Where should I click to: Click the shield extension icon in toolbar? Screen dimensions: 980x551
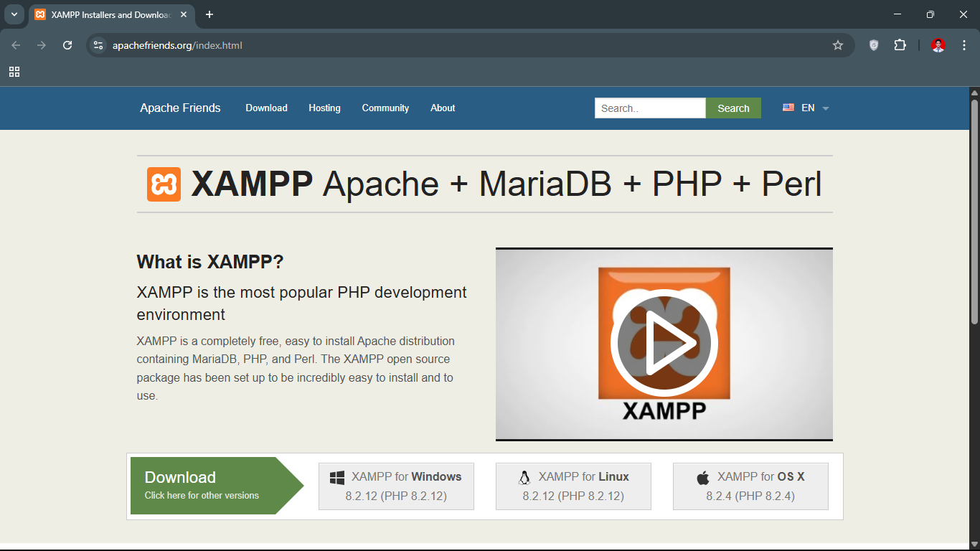873,45
